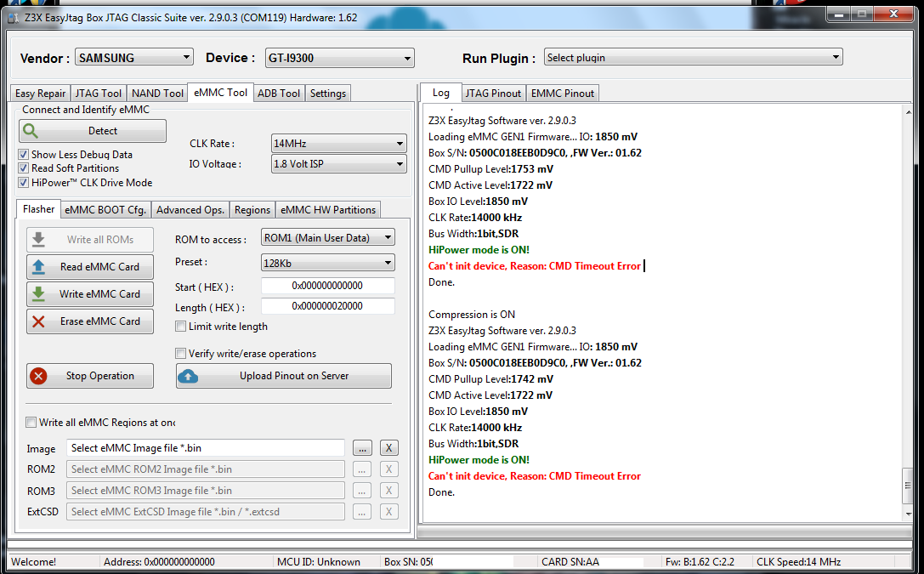Select the Flasher sub-tab

[x=38, y=209]
